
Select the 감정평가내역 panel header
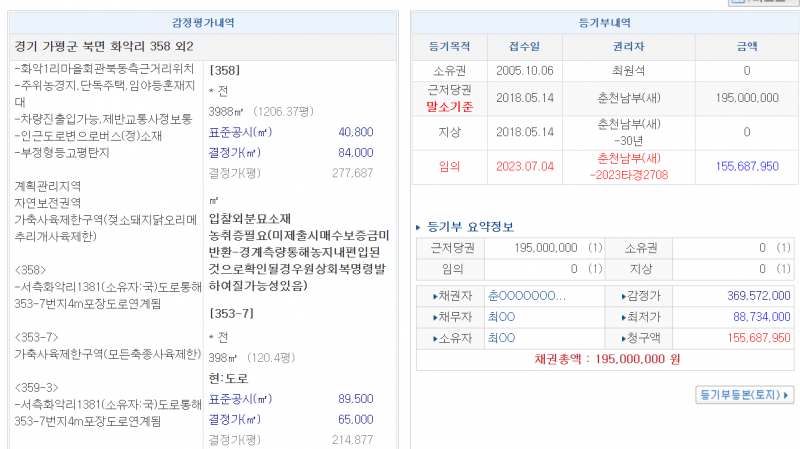203,22
